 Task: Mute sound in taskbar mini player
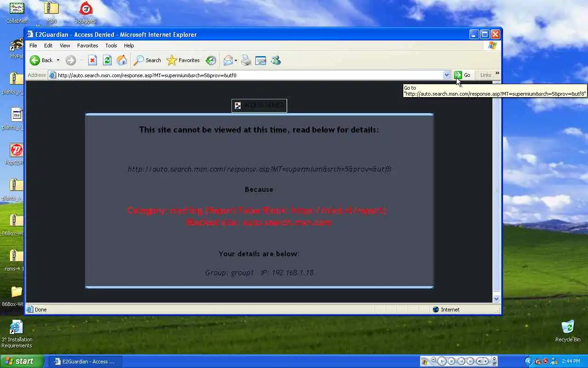click(480, 361)
